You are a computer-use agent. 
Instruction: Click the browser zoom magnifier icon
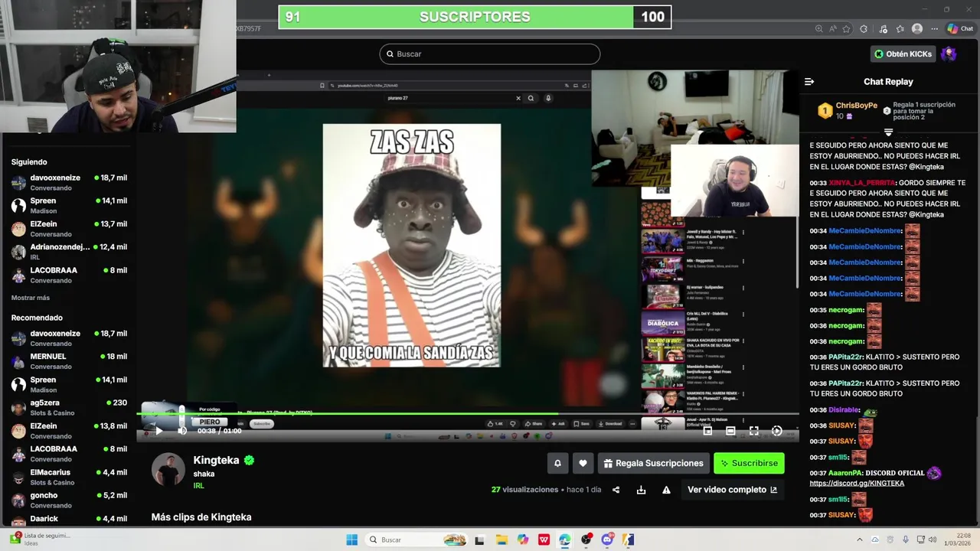[x=819, y=29]
